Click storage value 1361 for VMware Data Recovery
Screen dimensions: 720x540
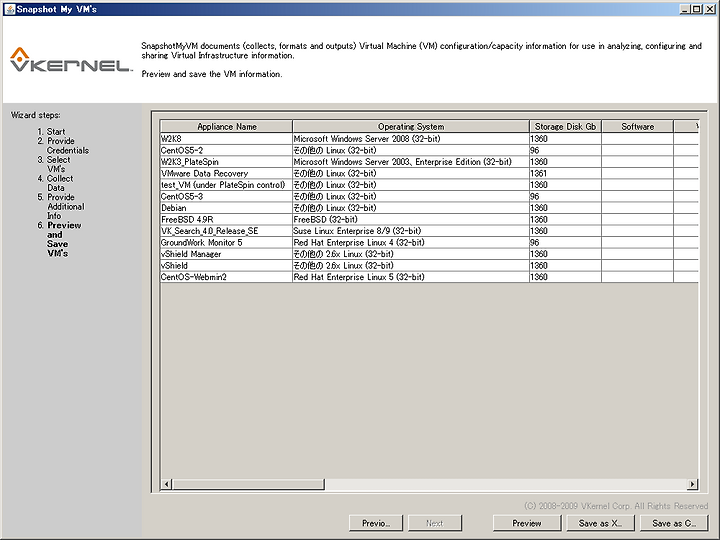point(565,173)
